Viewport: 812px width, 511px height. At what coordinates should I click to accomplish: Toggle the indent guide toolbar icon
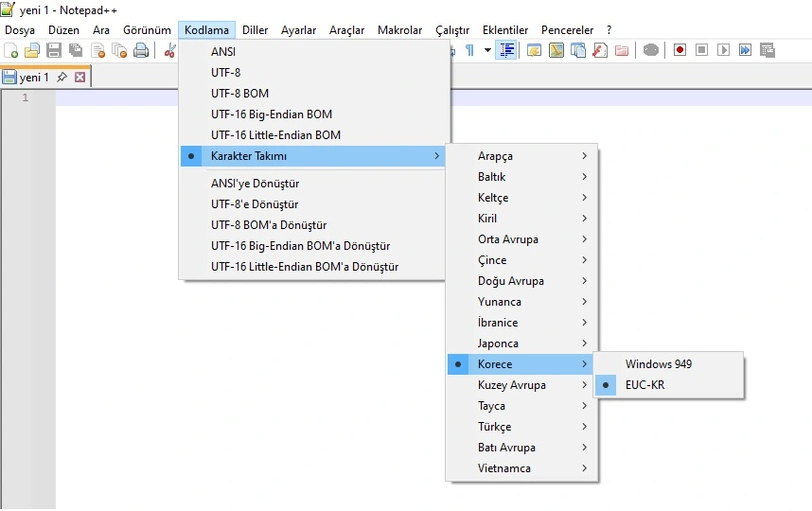506,50
